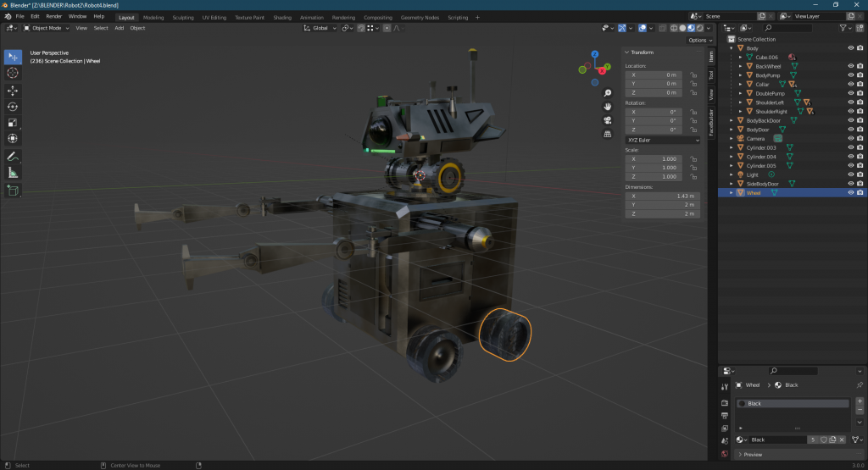
Task: Open the Object Mode dropdown
Action: click(x=47, y=28)
